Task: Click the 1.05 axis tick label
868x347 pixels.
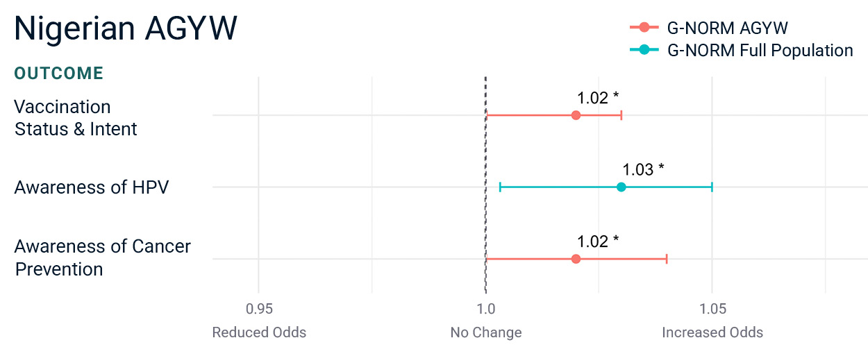Action: [x=712, y=307]
